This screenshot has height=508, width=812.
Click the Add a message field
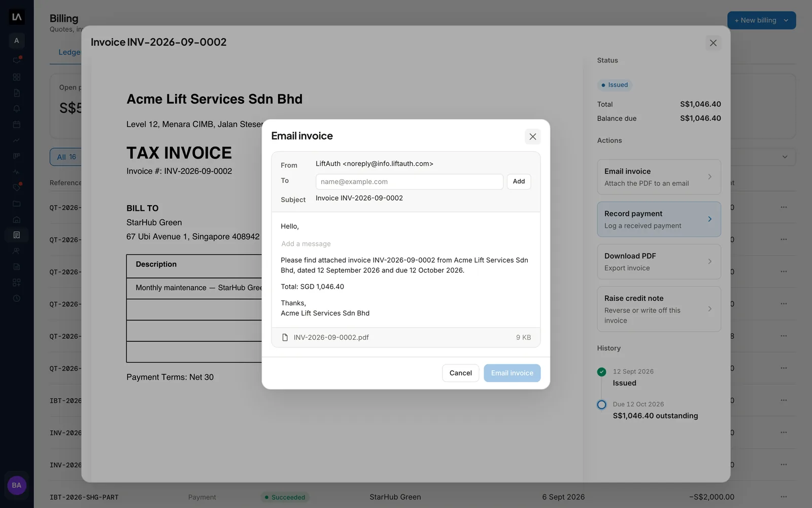coord(405,244)
